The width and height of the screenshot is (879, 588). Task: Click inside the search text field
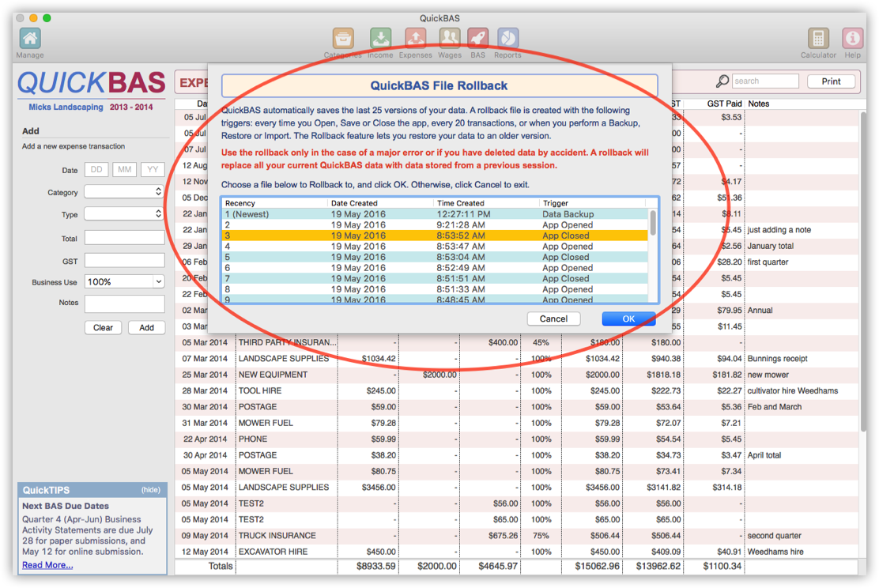pos(764,81)
